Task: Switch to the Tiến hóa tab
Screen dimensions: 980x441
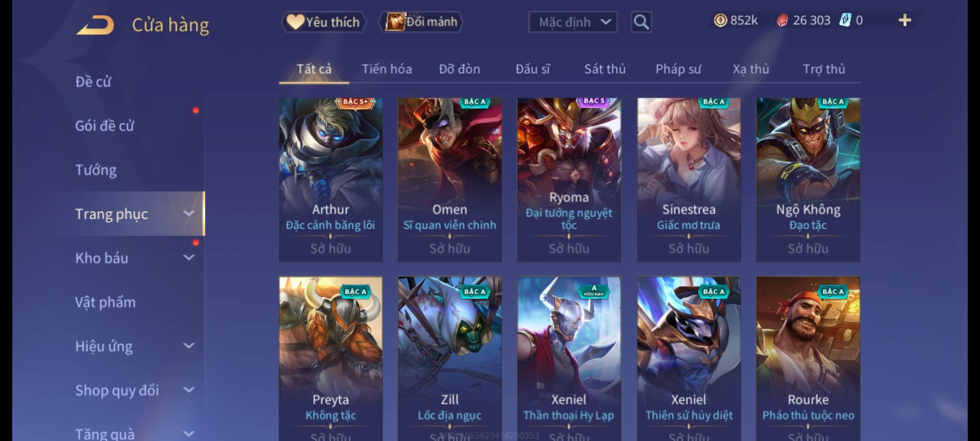Action: (387, 69)
